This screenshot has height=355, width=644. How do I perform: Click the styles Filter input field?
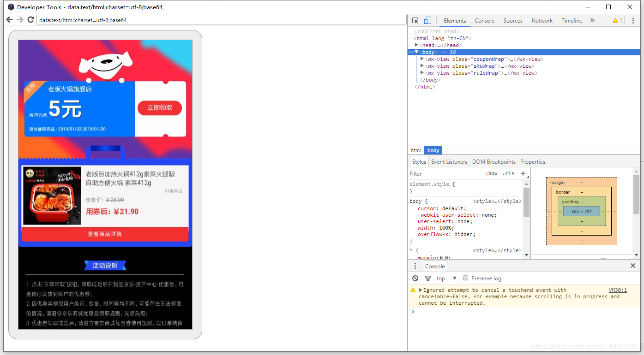[x=445, y=174]
